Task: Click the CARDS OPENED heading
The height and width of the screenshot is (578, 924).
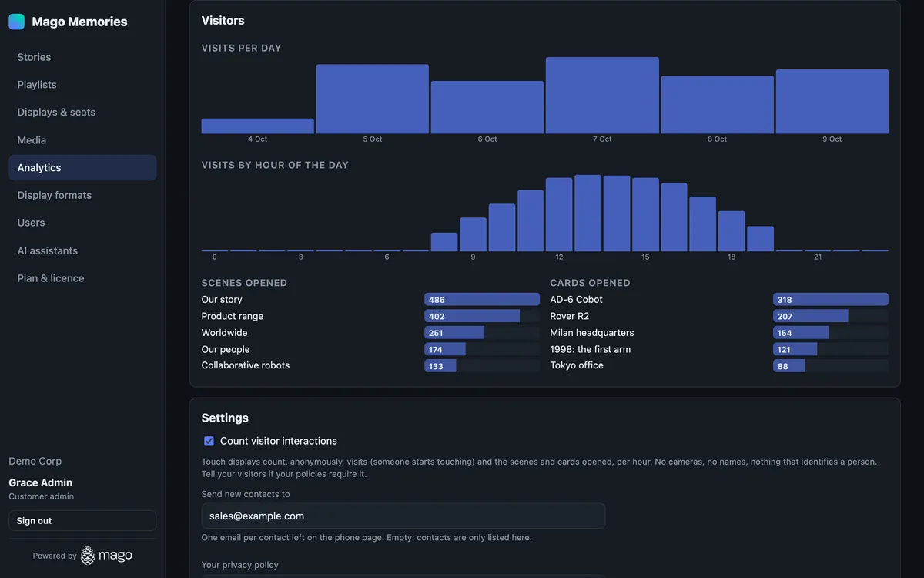Action: click(591, 283)
